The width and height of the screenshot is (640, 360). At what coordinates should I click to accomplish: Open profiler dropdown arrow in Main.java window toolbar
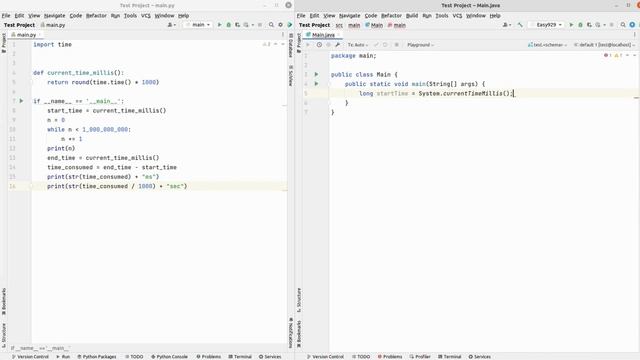[604, 25]
